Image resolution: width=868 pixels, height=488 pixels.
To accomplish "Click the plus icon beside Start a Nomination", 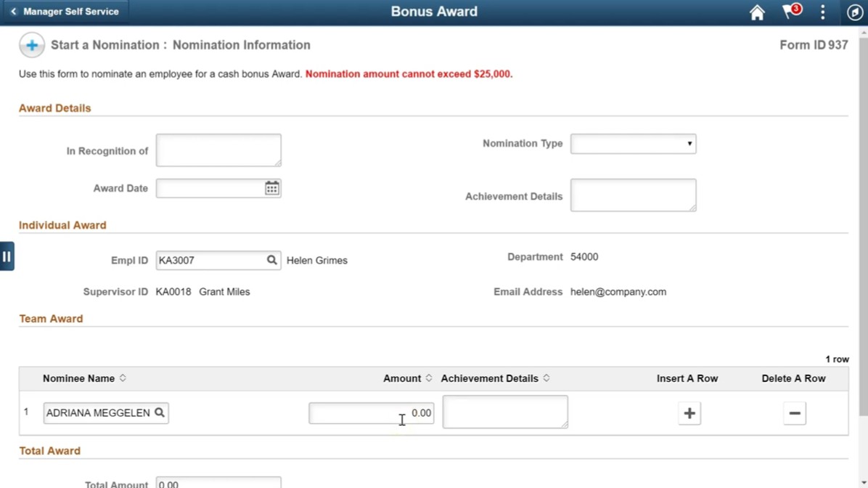I will [32, 45].
